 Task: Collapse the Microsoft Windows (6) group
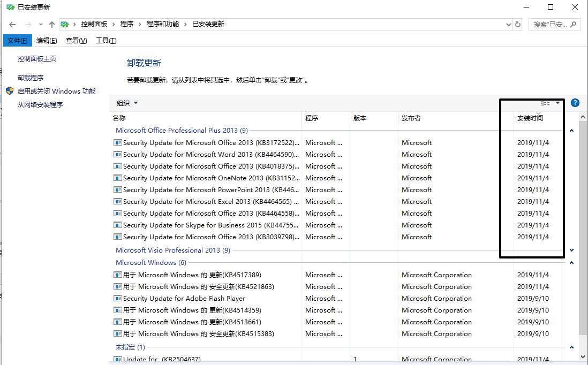click(571, 263)
